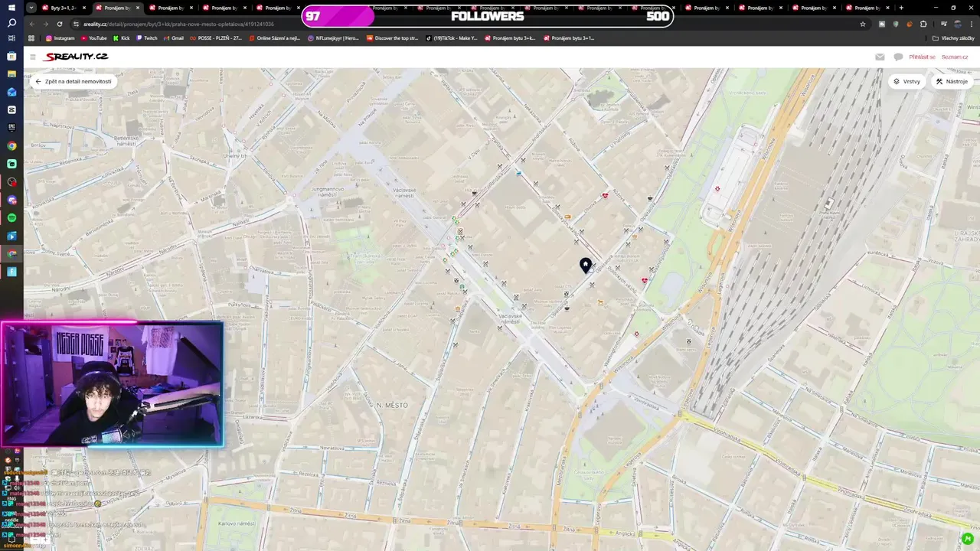Viewport: 980px width, 551px height.
Task: Open Windows Start button
Action: coord(11,7)
